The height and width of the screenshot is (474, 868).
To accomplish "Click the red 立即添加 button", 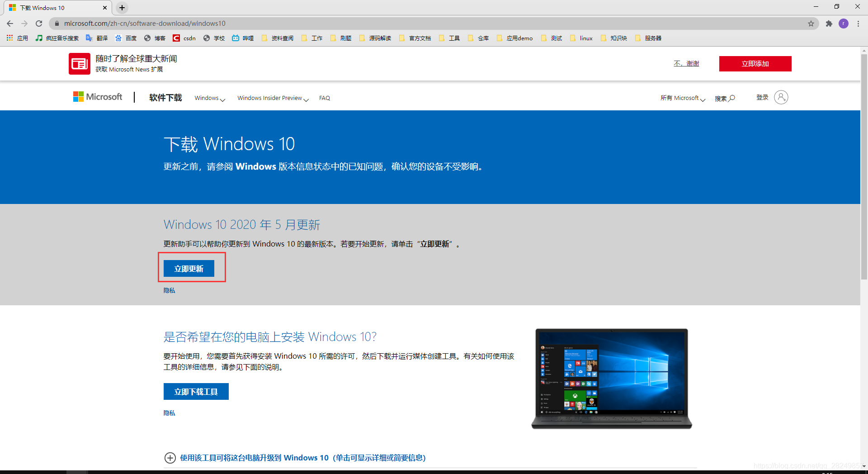I will pos(755,64).
